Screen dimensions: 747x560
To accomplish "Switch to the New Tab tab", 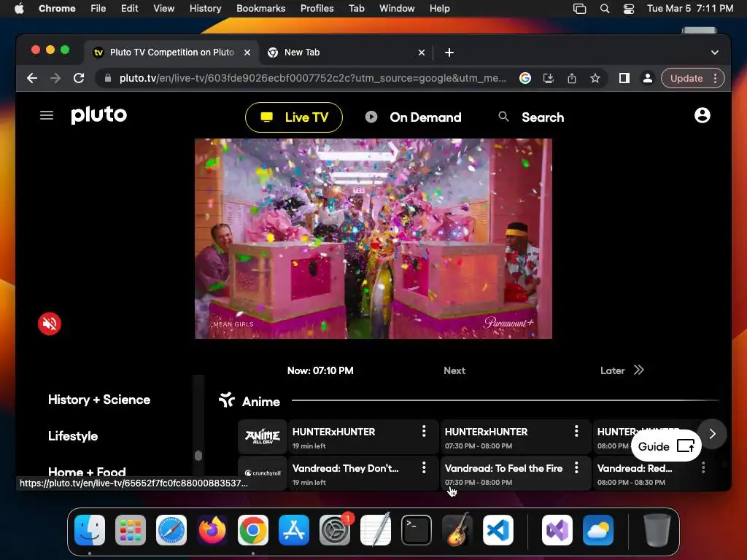I will [344, 52].
